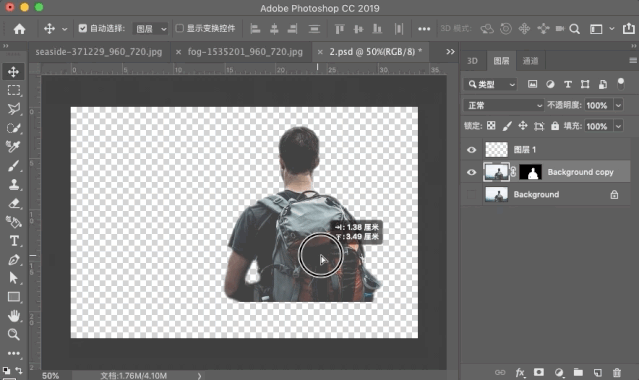This screenshot has width=639, height=380.
Task: Select the Eyedropper tool
Action: pyautogui.click(x=13, y=146)
